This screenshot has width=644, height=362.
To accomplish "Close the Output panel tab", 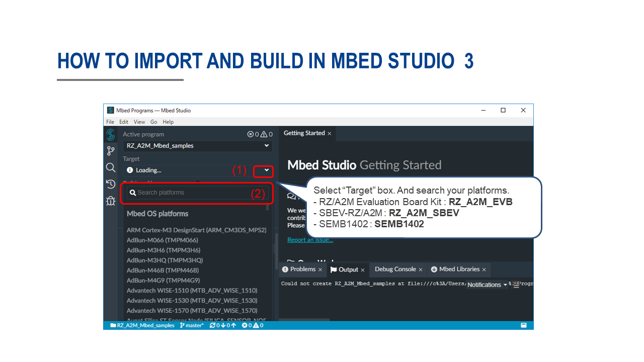I will pos(363,269).
